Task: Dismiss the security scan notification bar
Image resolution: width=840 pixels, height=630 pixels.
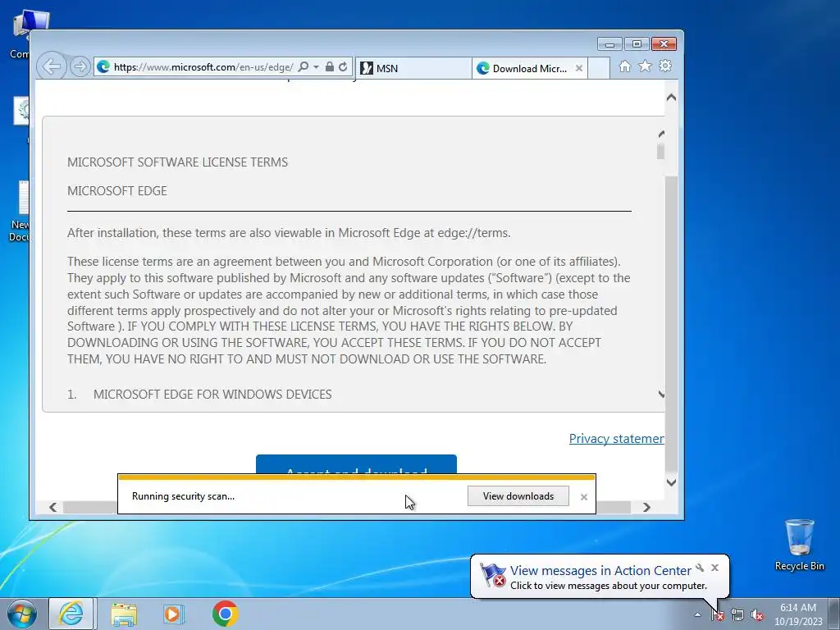Action: [x=584, y=497]
